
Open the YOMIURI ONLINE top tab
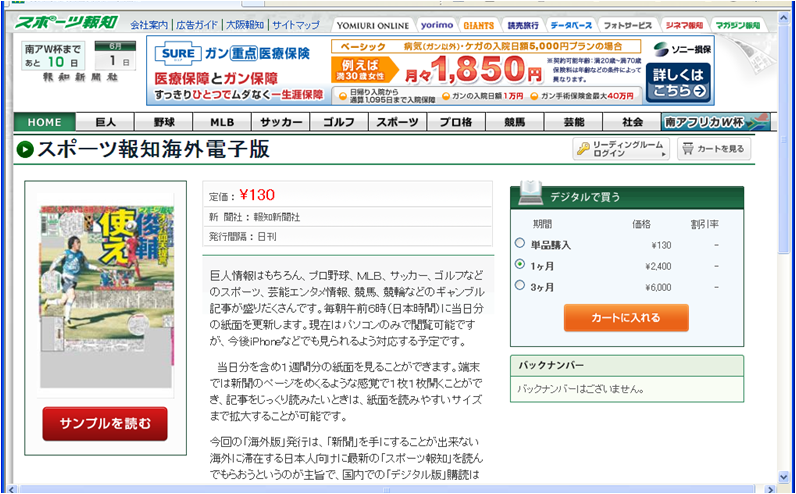[373, 25]
